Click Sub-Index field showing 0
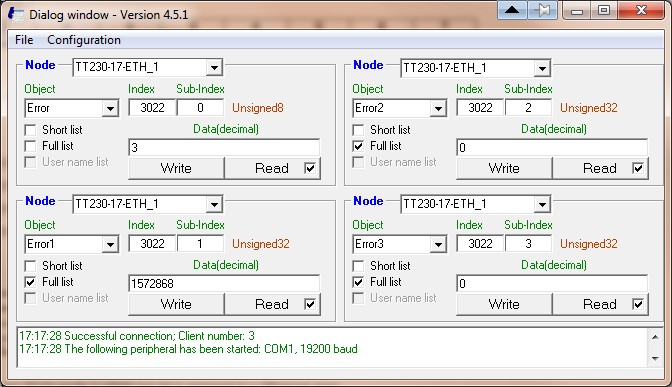 [x=201, y=108]
